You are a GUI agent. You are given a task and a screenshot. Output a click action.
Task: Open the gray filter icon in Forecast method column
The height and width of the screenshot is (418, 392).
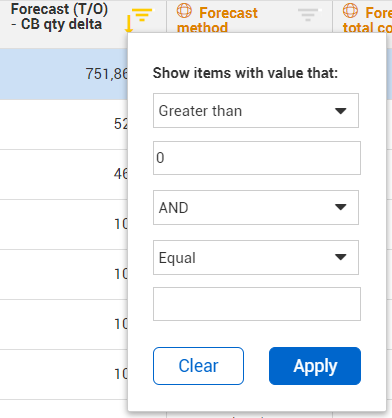click(x=308, y=15)
